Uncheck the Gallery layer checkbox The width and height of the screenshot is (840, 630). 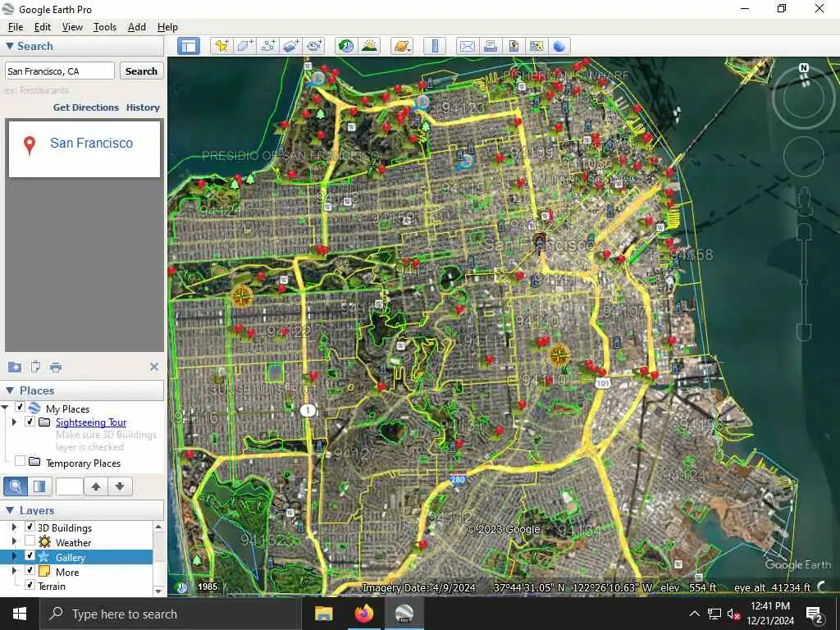click(x=30, y=555)
